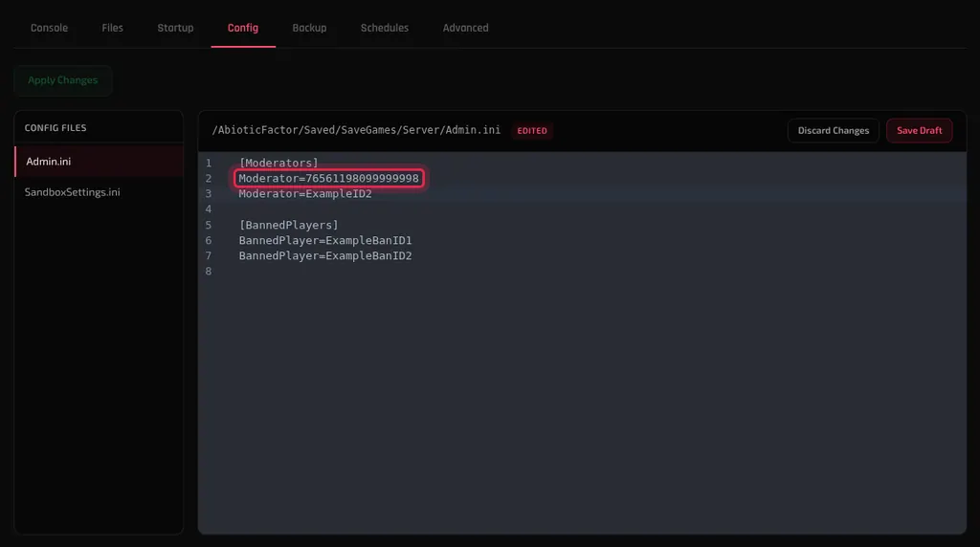Image resolution: width=980 pixels, height=547 pixels.
Task: Click the Save Draft button
Action: pyautogui.click(x=920, y=130)
